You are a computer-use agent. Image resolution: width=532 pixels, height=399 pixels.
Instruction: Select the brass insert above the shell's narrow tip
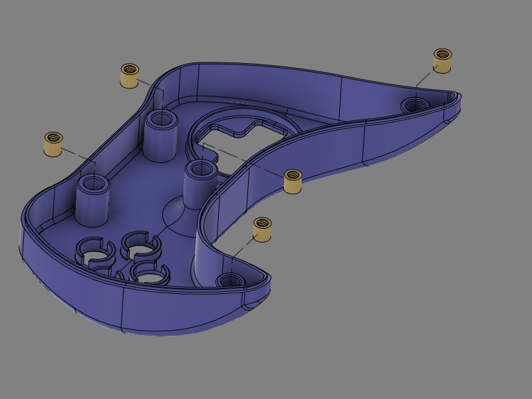click(442, 61)
